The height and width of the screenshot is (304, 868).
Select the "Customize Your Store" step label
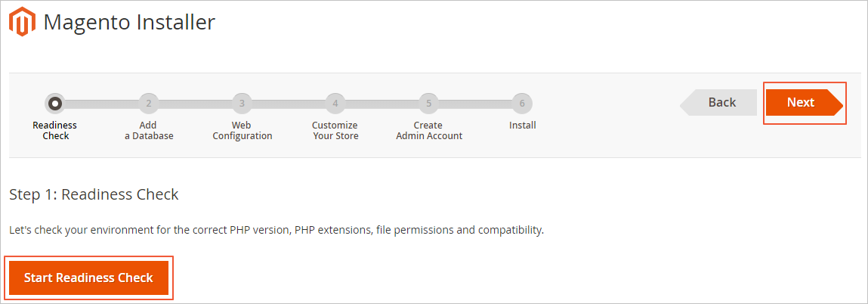click(335, 131)
